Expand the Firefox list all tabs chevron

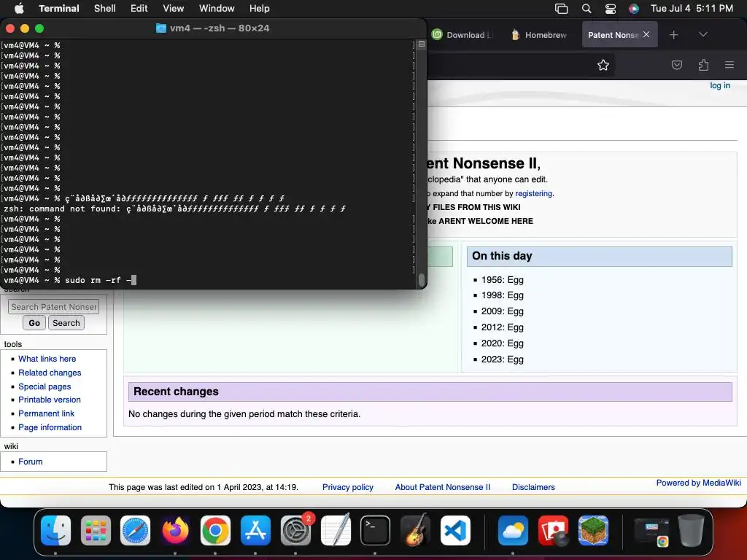click(703, 34)
